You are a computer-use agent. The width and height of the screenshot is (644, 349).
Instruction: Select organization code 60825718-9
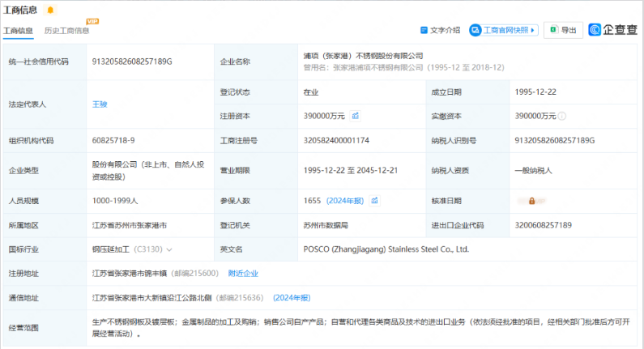113,140
